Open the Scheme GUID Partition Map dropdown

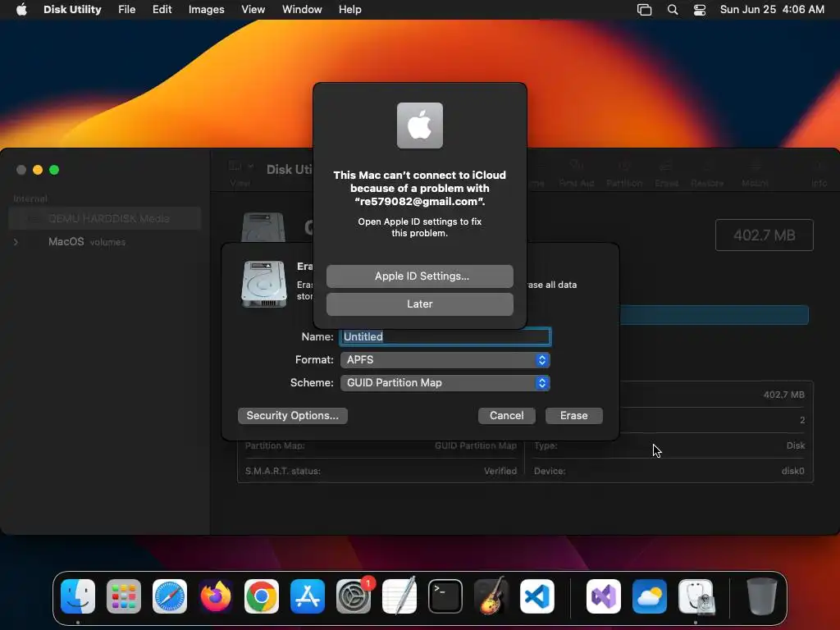pyautogui.click(x=445, y=383)
